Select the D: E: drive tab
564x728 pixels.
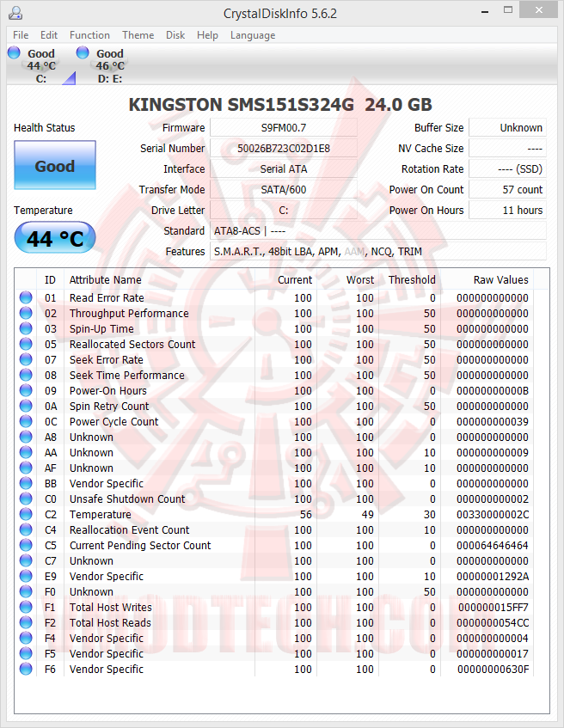(110, 66)
